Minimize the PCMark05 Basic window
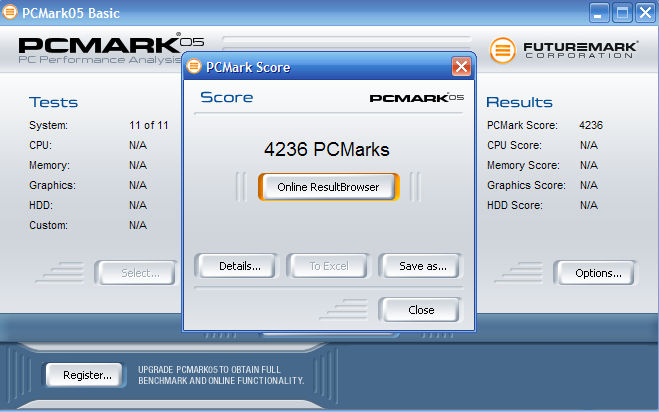Image resolution: width=659 pixels, height=412 pixels. (x=598, y=12)
